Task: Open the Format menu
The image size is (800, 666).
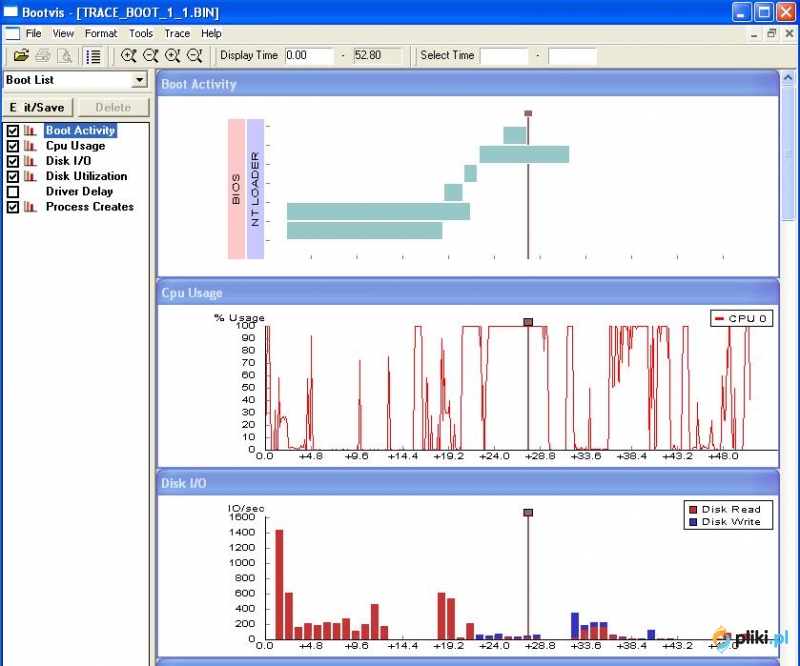Action: [101, 34]
